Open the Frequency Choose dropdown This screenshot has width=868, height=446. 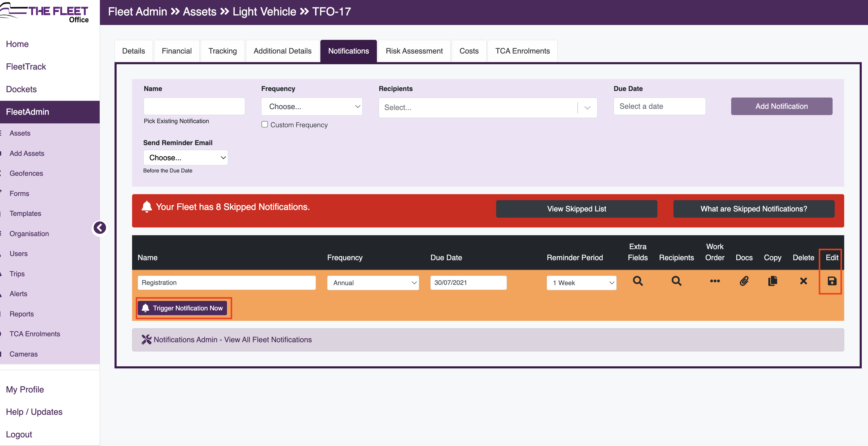click(x=312, y=106)
